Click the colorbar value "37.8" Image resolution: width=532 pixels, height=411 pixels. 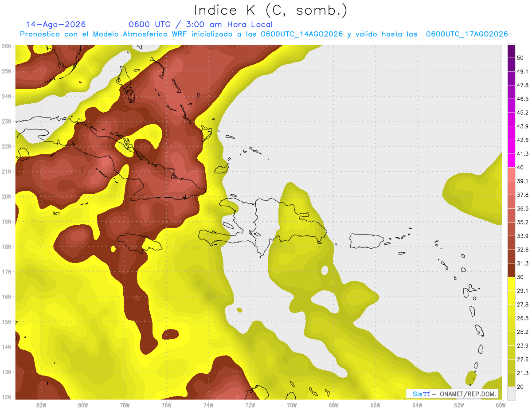click(523, 195)
